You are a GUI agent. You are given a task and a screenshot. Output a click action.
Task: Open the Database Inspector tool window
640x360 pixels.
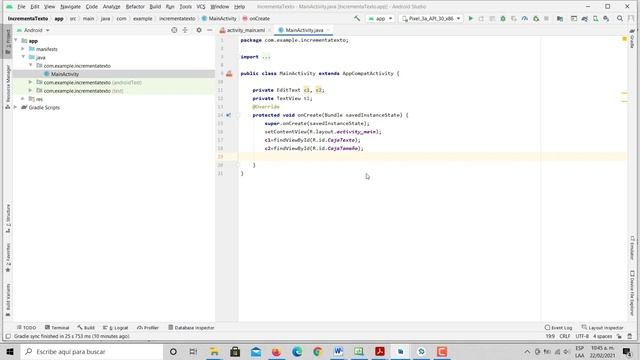(191, 328)
